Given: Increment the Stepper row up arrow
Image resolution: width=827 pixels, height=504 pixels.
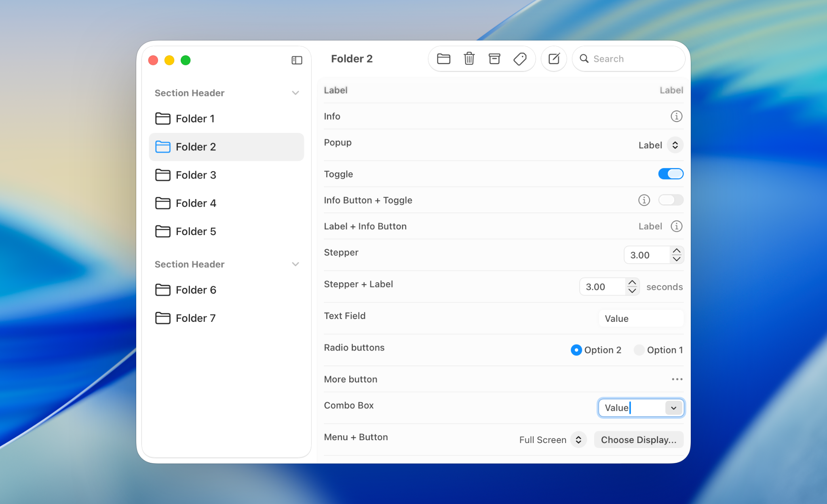Looking at the screenshot, I should (676, 251).
